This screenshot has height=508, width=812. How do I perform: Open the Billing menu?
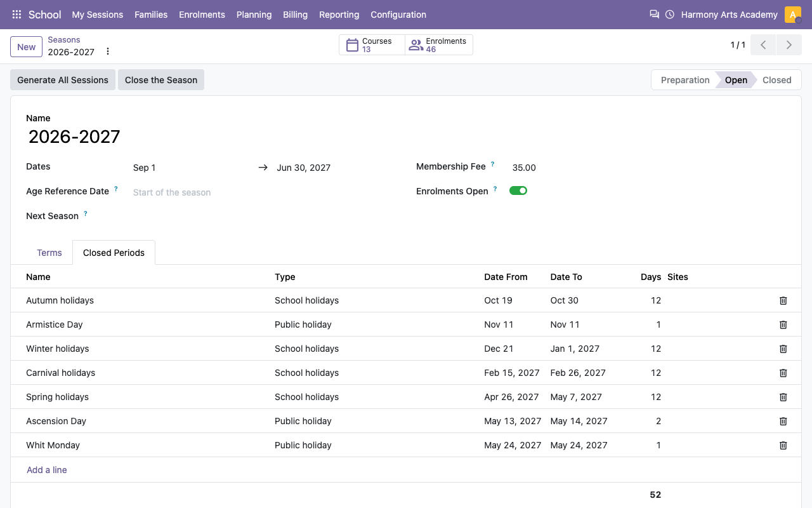coord(296,15)
